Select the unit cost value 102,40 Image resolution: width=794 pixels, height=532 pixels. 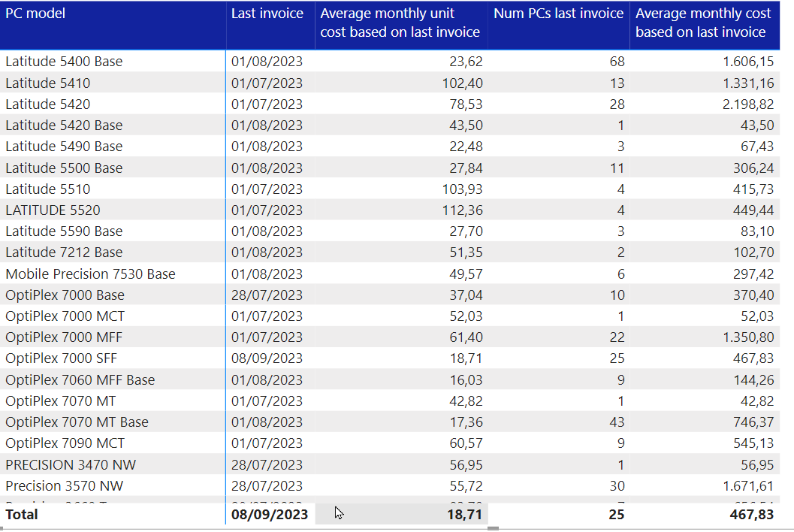pyautogui.click(x=462, y=83)
